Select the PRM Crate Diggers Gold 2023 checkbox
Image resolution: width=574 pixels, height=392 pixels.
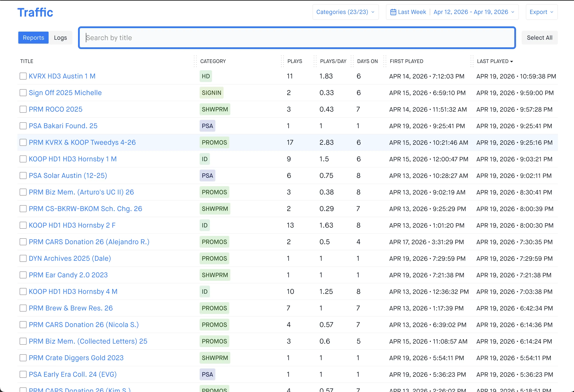23,358
